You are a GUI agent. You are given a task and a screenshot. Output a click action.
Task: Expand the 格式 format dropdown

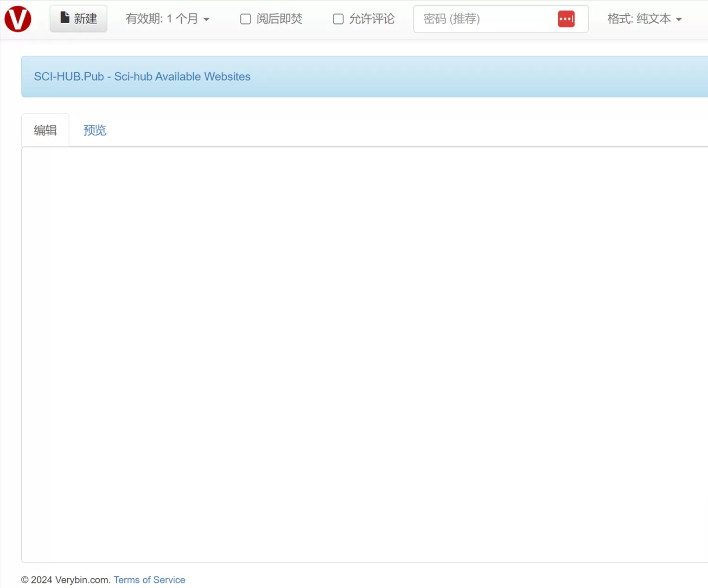(x=644, y=19)
